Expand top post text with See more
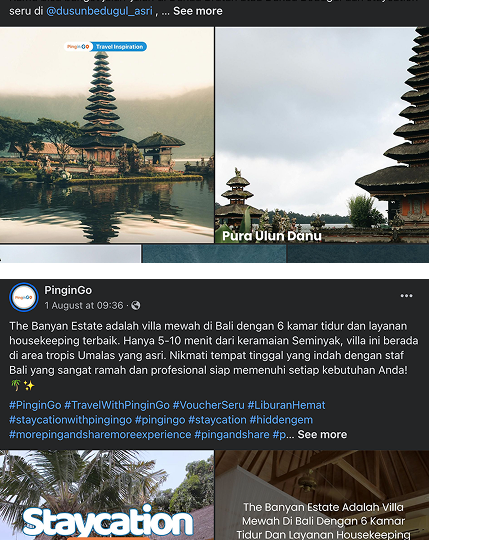497x540 pixels. click(198, 11)
